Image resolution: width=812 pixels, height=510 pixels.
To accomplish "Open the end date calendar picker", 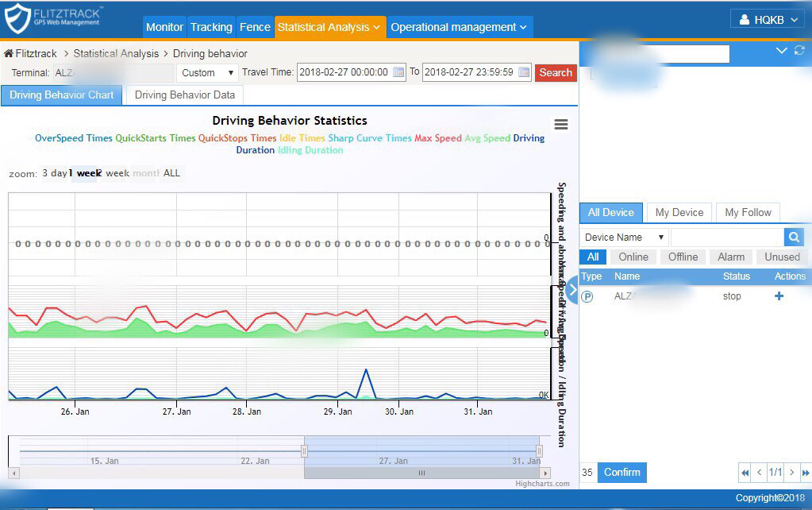I will pyautogui.click(x=524, y=72).
